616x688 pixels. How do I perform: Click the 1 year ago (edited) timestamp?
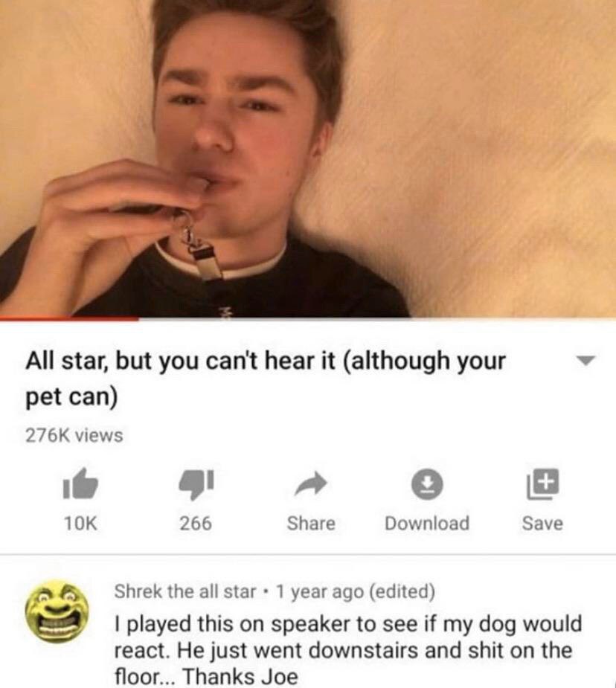pyautogui.click(x=356, y=591)
